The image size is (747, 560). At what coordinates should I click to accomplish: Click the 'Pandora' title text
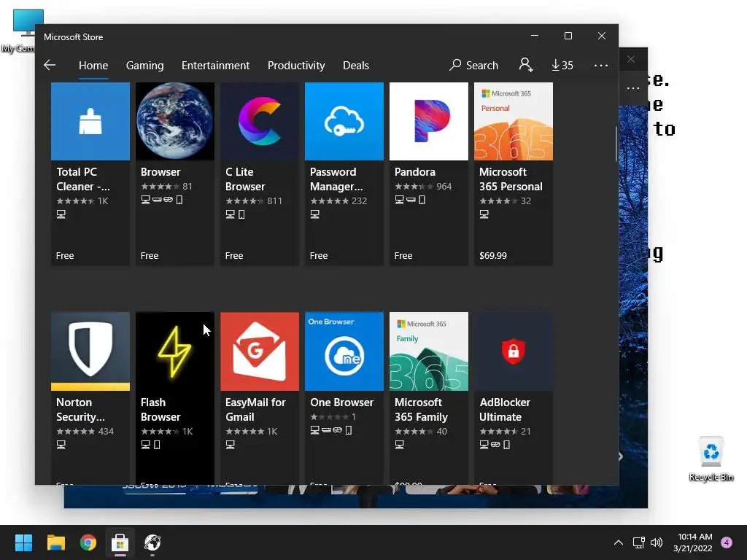click(415, 172)
